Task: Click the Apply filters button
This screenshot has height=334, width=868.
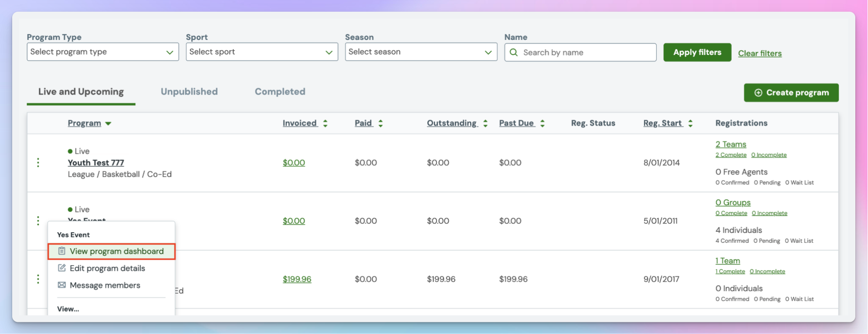Action: pyautogui.click(x=697, y=52)
